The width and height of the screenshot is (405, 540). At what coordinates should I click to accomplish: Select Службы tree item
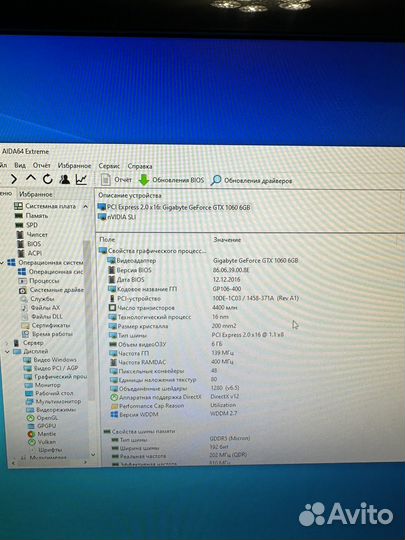click(37, 299)
